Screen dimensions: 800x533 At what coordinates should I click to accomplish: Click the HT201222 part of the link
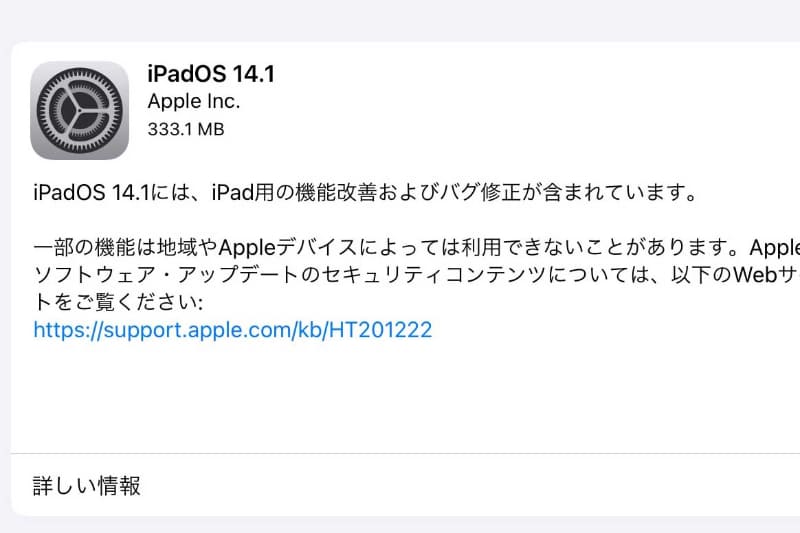pos(380,330)
